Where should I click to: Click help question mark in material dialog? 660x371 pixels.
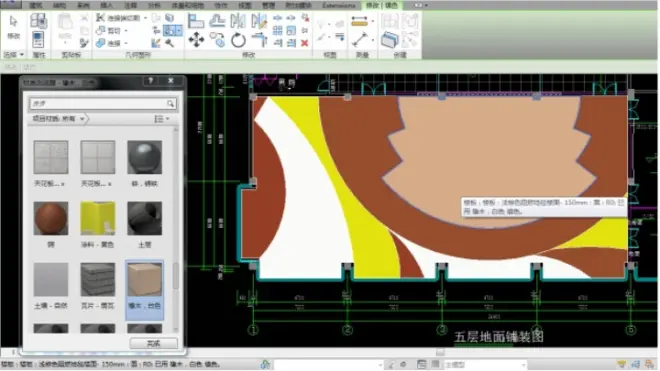[x=150, y=80]
